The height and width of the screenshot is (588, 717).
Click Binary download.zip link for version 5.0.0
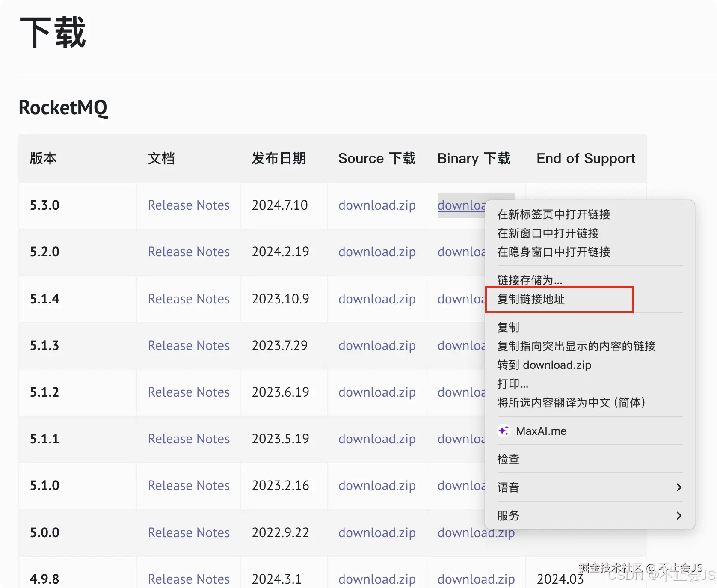[476, 532]
